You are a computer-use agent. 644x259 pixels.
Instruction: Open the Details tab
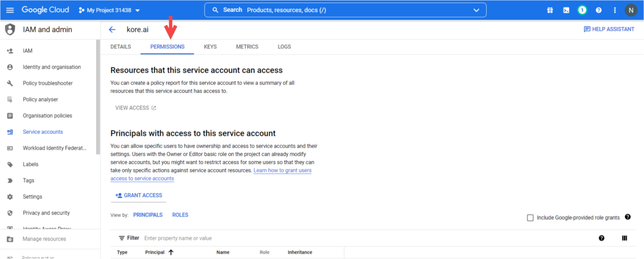121,47
